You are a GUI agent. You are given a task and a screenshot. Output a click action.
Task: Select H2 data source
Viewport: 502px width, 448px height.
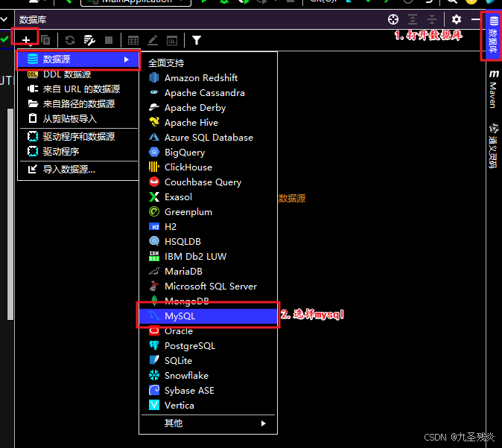(208, 226)
